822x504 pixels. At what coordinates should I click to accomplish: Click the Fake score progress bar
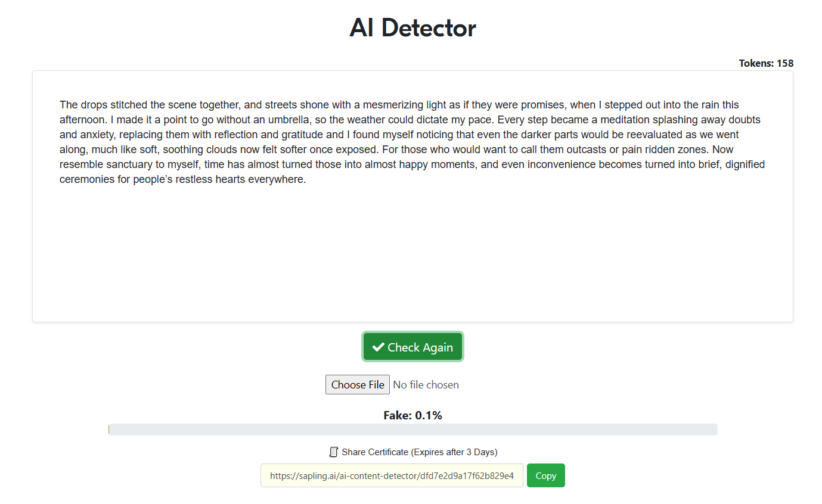coord(412,430)
